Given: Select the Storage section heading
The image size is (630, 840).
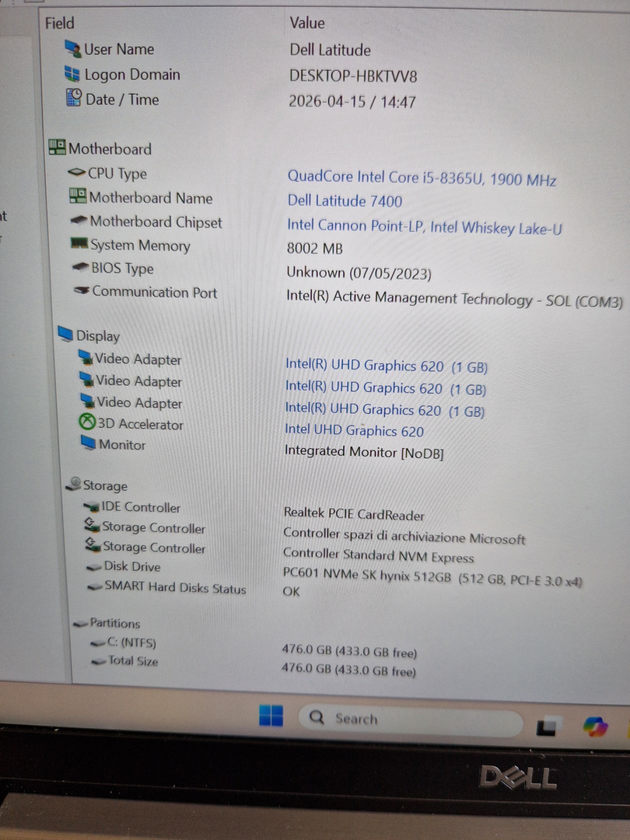Looking at the screenshot, I should click(x=105, y=485).
